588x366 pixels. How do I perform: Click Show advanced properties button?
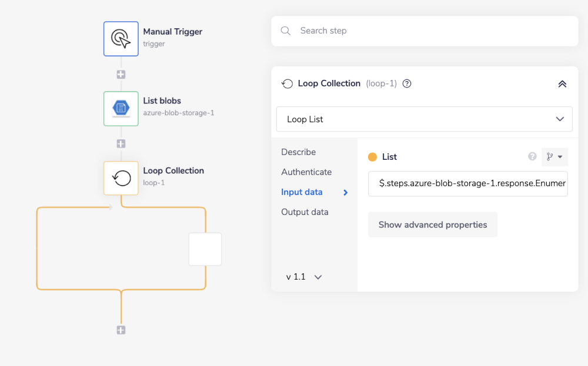(x=432, y=225)
